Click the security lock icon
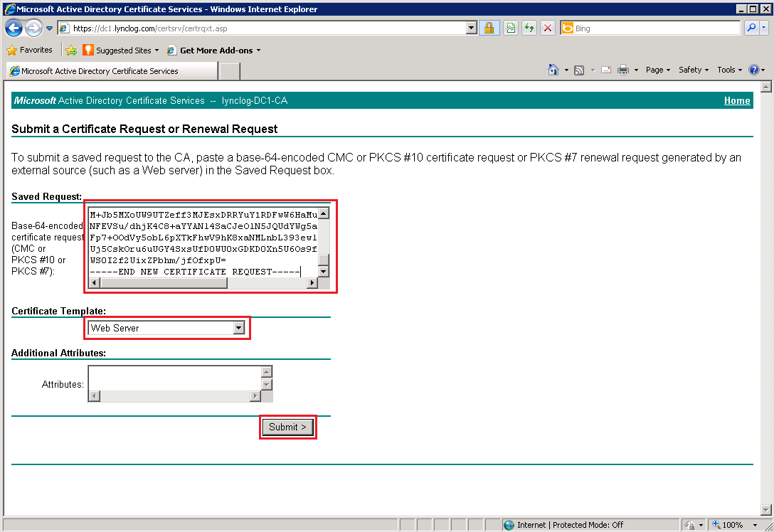 489,28
